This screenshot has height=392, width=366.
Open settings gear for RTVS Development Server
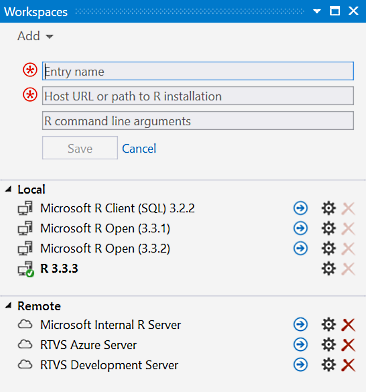328,364
